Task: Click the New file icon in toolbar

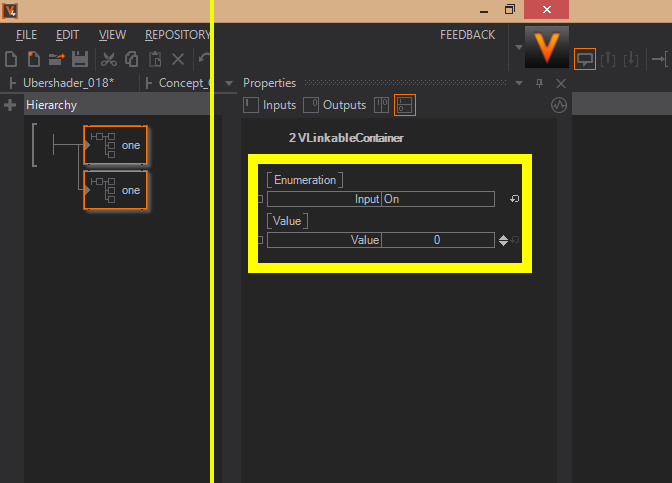Action: click(10, 60)
